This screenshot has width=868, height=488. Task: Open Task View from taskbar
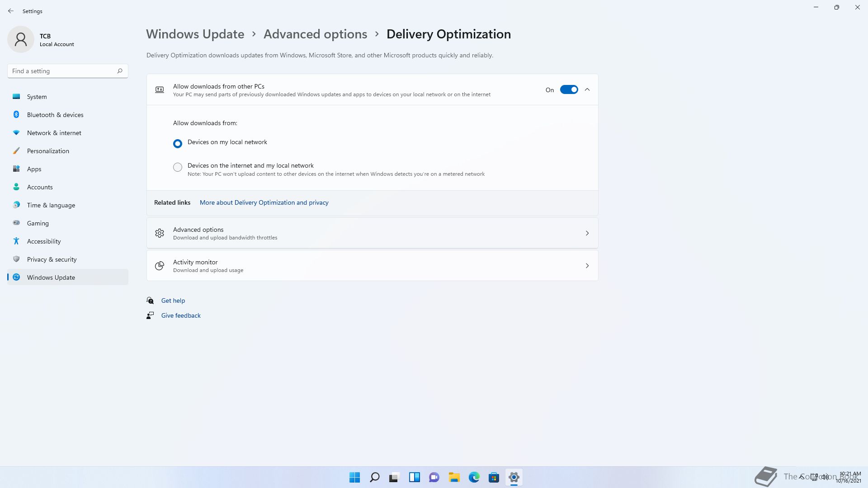[395, 477]
